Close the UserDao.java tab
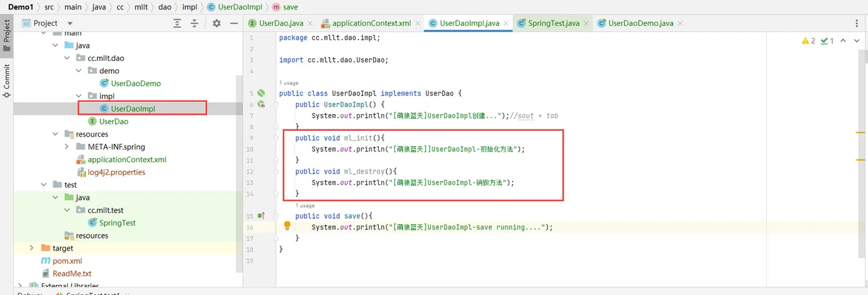 click(x=310, y=24)
